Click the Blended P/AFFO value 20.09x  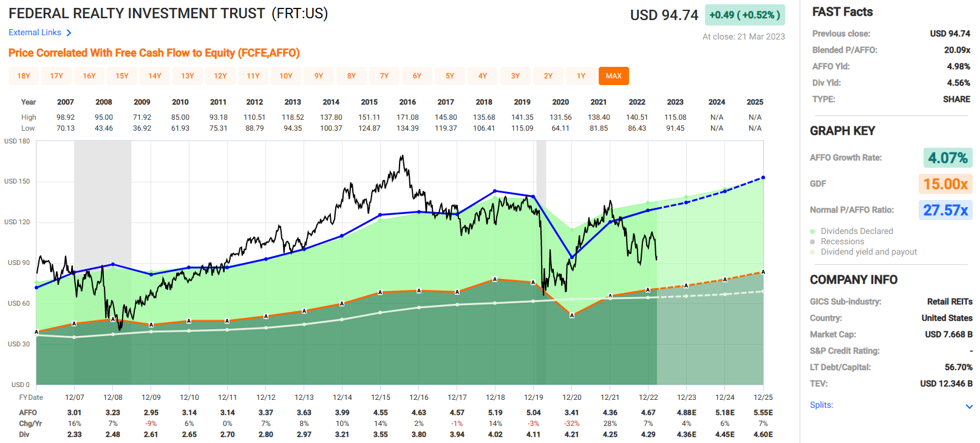point(957,50)
